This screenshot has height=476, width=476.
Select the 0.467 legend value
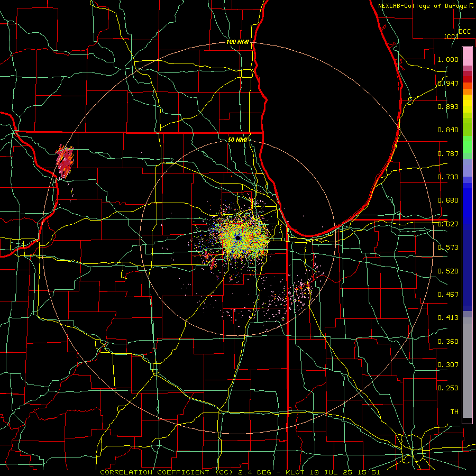[x=448, y=295]
